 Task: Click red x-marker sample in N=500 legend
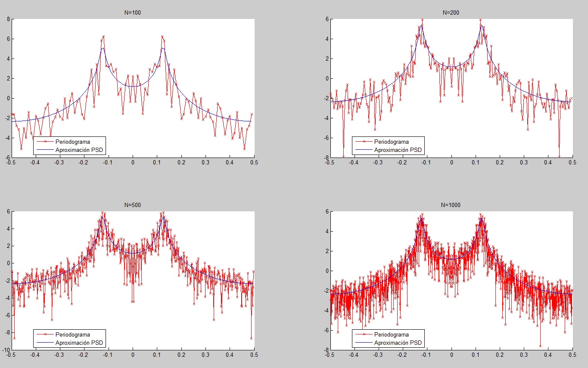[x=44, y=334]
